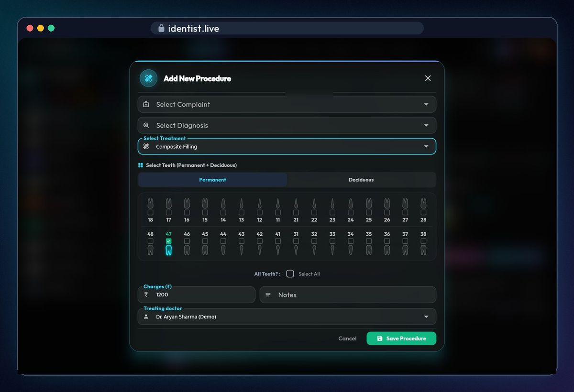
Task: Click tooth 45 premolar icon
Action: [x=205, y=250]
